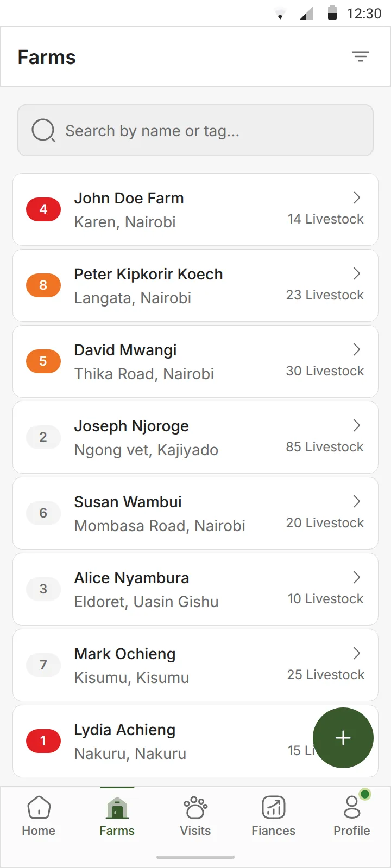391x868 pixels.
Task: Open David Mwangi farm entry
Action: [x=195, y=361]
